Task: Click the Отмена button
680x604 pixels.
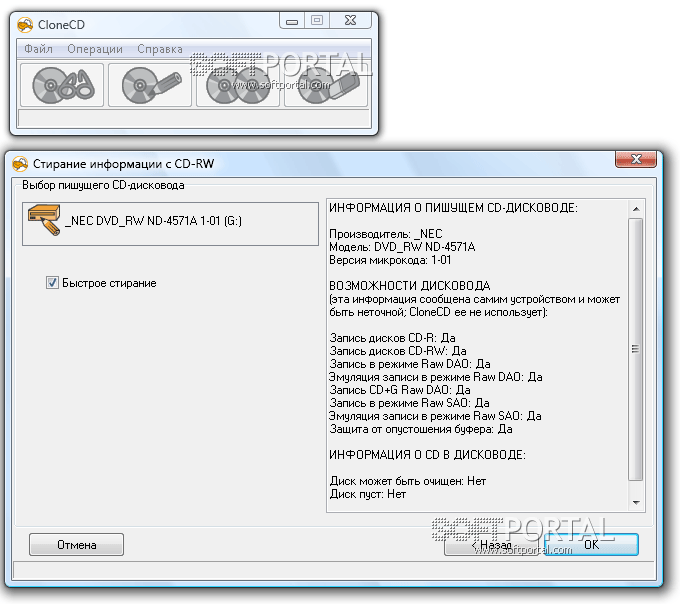Action: pos(76,545)
